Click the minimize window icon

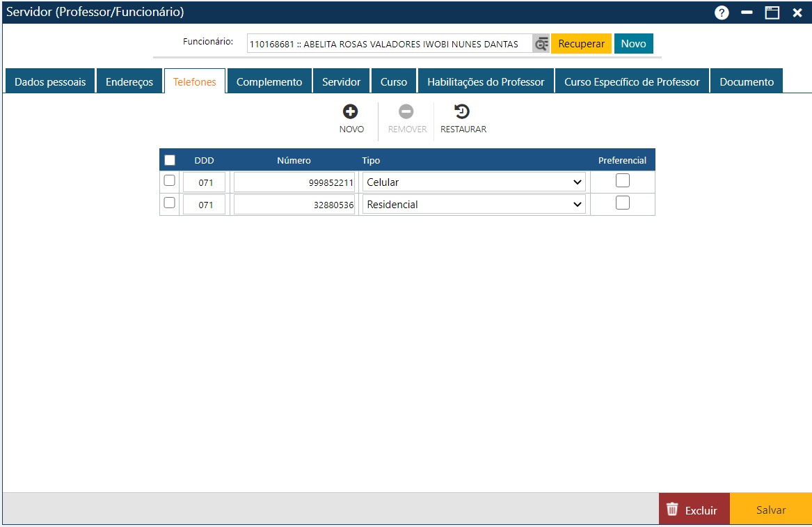click(x=747, y=13)
